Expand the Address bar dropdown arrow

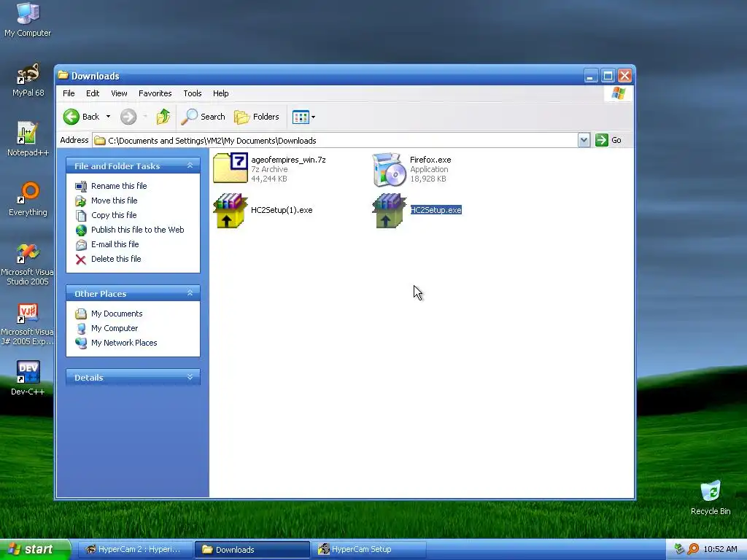tap(584, 140)
